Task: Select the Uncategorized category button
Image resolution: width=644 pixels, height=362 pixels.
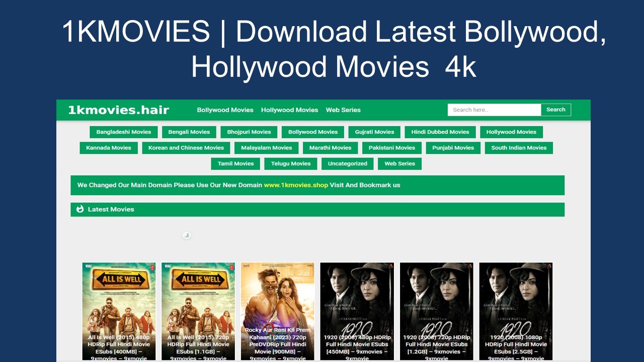Action: point(347,163)
